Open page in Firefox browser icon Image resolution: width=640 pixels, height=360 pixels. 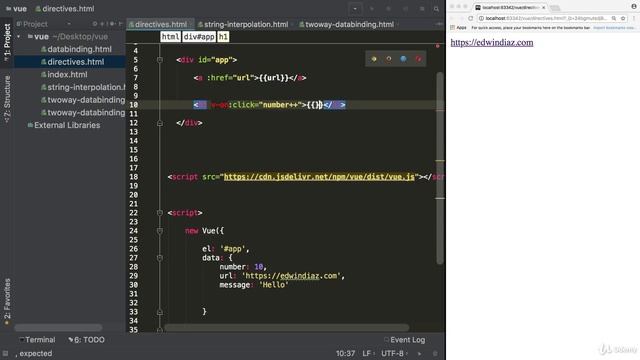(x=389, y=59)
